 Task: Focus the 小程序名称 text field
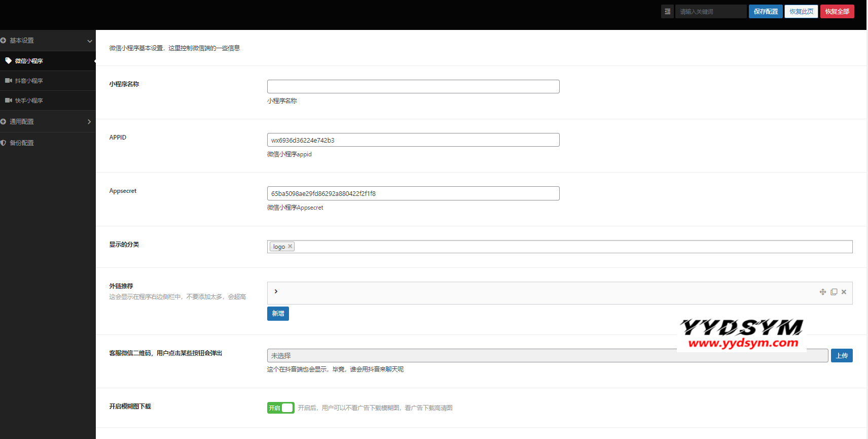tap(413, 86)
